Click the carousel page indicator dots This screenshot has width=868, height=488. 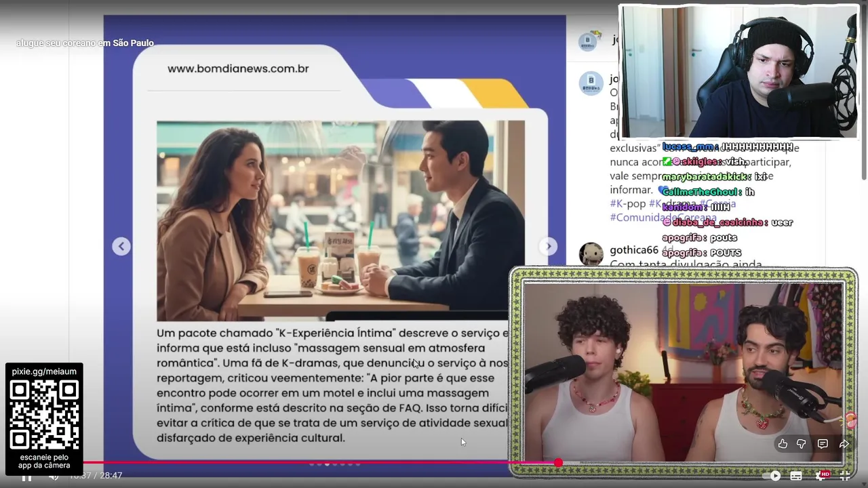(x=334, y=464)
